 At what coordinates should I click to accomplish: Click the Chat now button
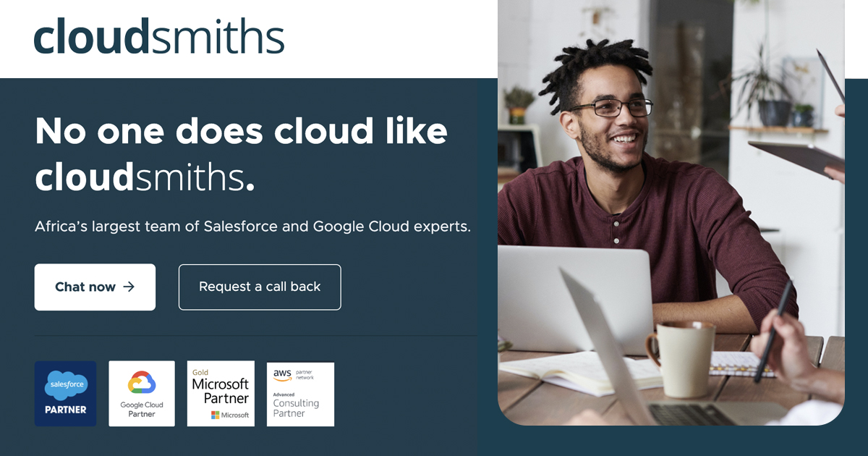tap(95, 287)
